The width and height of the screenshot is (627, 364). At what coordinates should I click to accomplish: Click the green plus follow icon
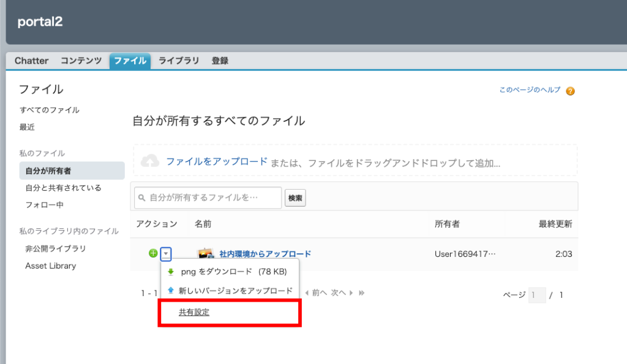point(153,253)
